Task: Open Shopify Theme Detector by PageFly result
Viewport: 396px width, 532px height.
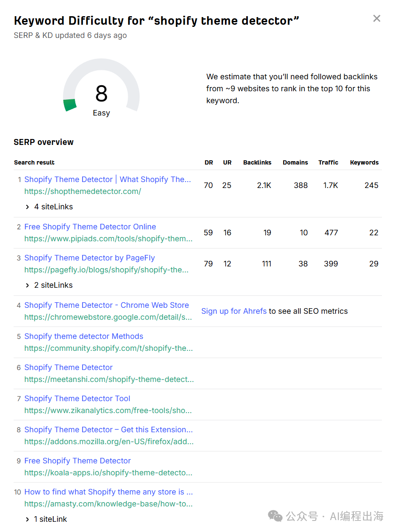Action: [89, 258]
